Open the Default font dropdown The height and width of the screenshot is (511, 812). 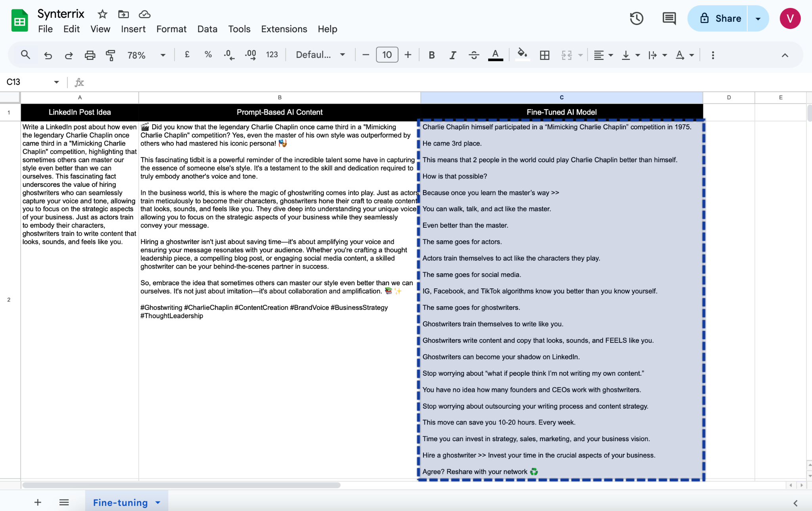[x=320, y=55]
